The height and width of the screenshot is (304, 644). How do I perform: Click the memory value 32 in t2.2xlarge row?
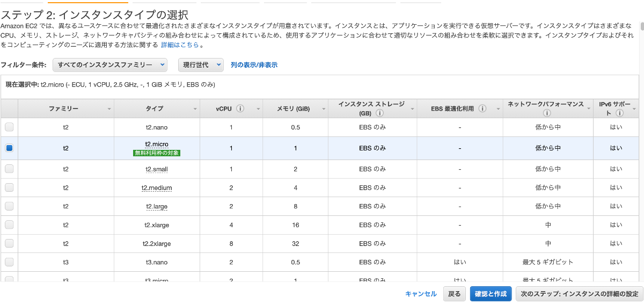click(296, 244)
